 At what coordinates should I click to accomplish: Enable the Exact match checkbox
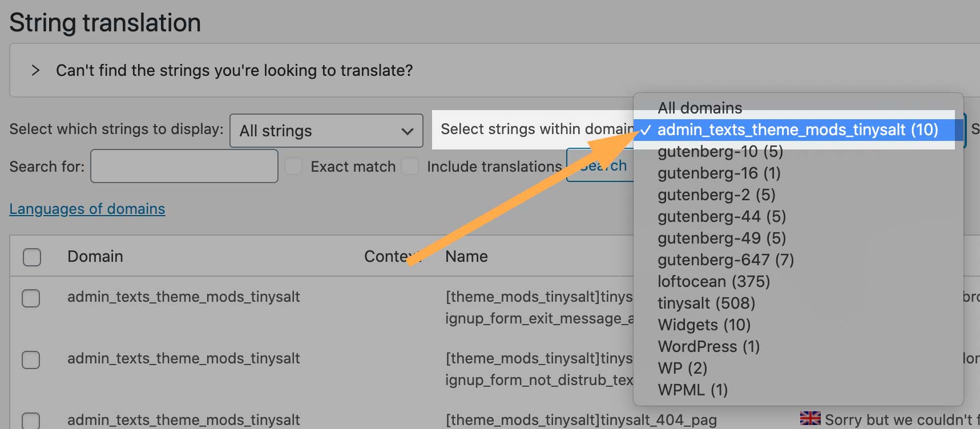(x=293, y=167)
